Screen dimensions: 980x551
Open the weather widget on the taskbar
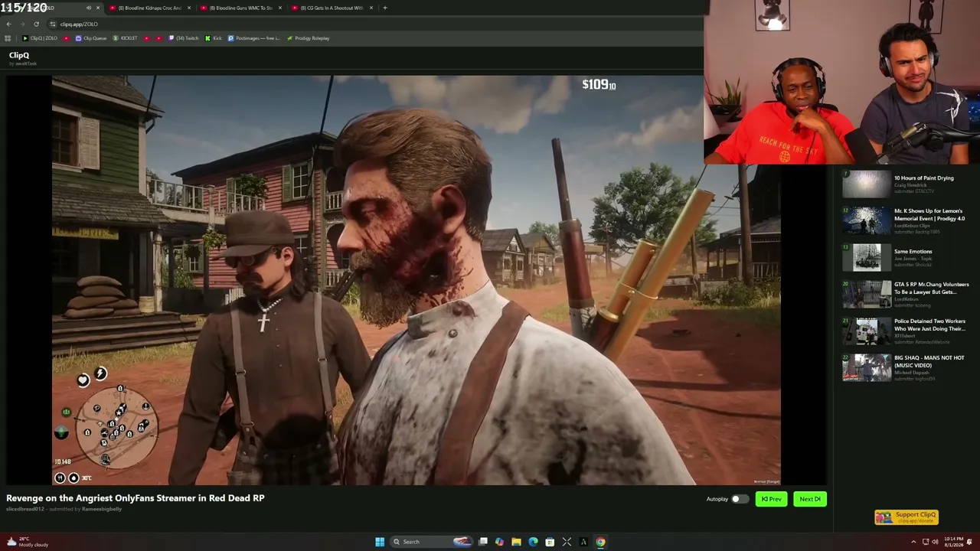(28, 542)
